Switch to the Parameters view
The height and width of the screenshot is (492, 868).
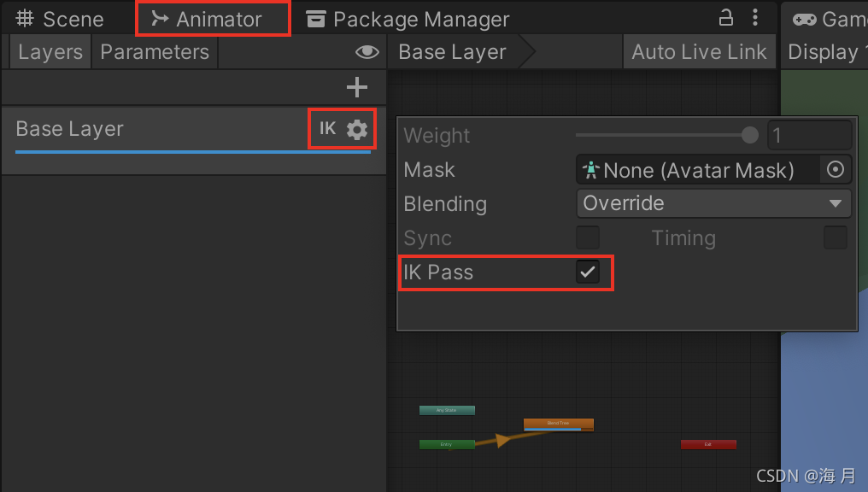(x=154, y=52)
